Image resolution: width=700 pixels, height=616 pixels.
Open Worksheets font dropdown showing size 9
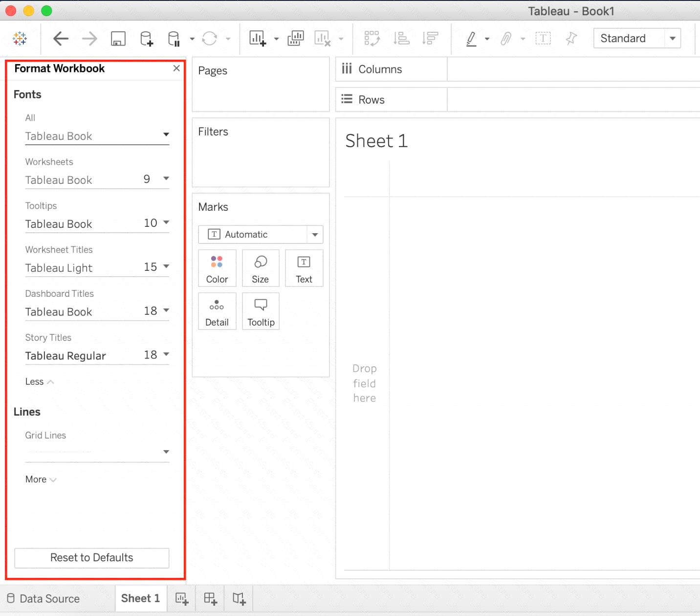click(x=97, y=179)
